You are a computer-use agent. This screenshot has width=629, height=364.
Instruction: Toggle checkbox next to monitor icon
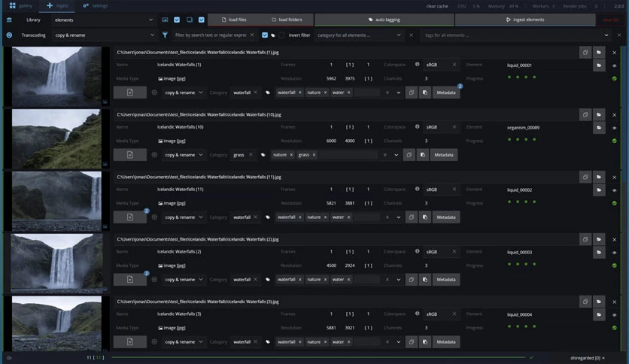point(202,20)
